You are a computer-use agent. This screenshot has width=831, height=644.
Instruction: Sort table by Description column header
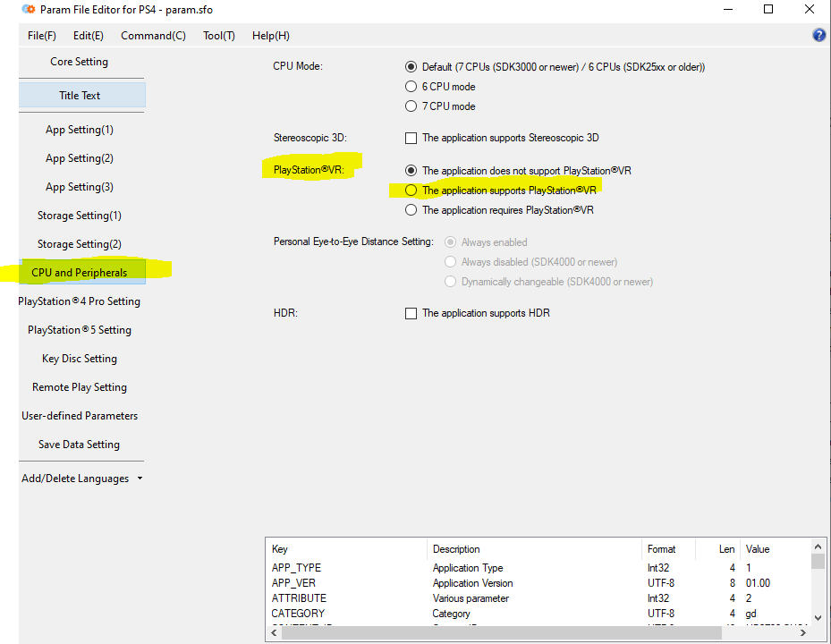534,549
